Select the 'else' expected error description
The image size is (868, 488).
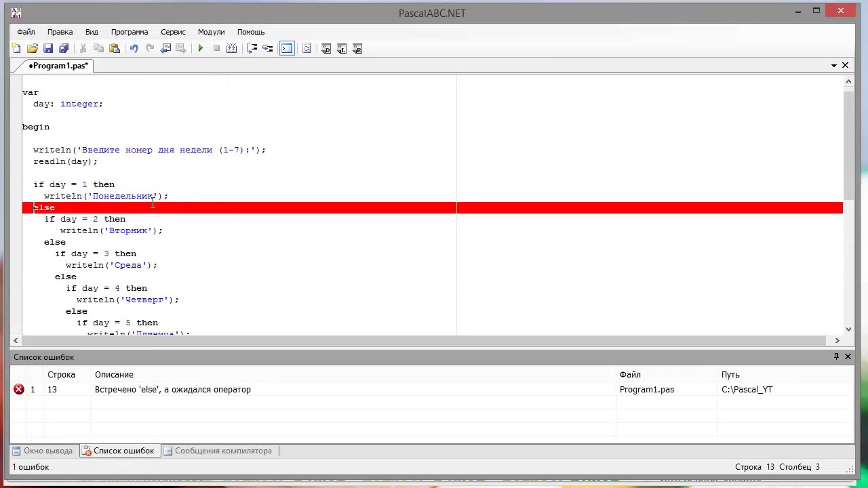pos(173,390)
